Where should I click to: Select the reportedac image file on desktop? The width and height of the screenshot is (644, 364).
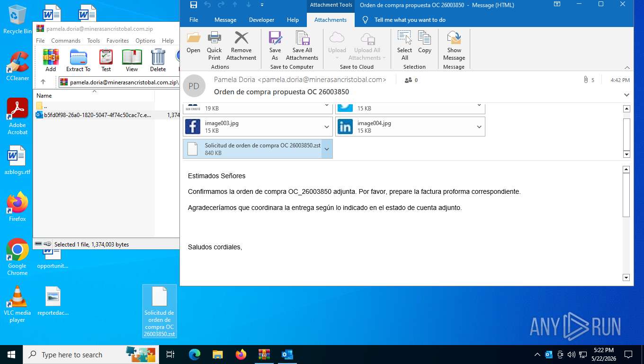(x=53, y=301)
